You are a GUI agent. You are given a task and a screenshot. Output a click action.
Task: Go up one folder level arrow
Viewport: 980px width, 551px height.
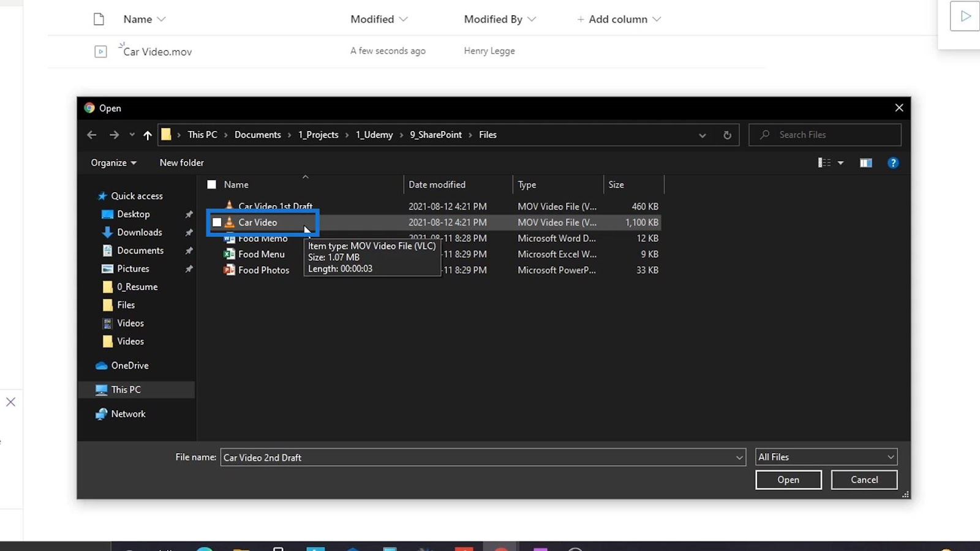(x=148, y=135)
